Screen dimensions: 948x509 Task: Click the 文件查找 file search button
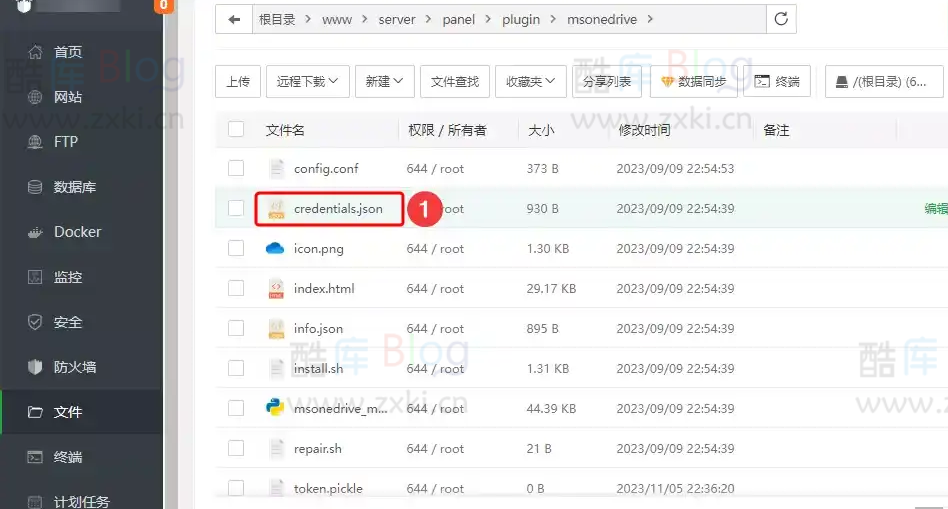(x=455, y=82)
